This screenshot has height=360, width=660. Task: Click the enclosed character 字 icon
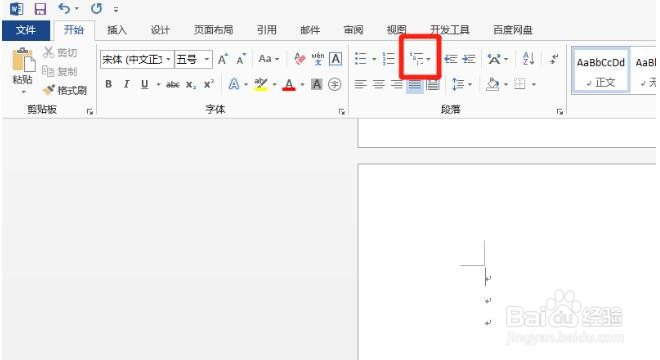(x=335, y=84)
